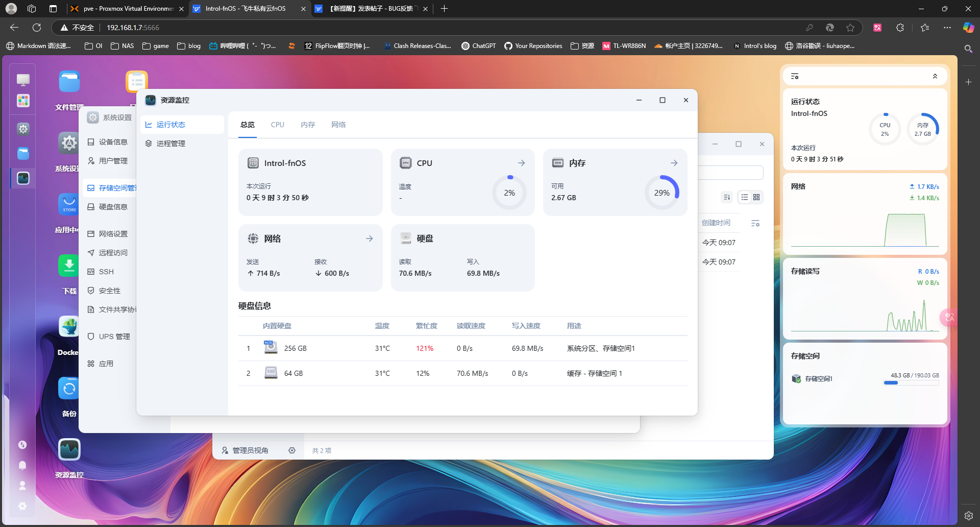Viewport: 980px width, 527px height.
Task: Open the colorful app launcher grid in dock
Action: point(23,101)
